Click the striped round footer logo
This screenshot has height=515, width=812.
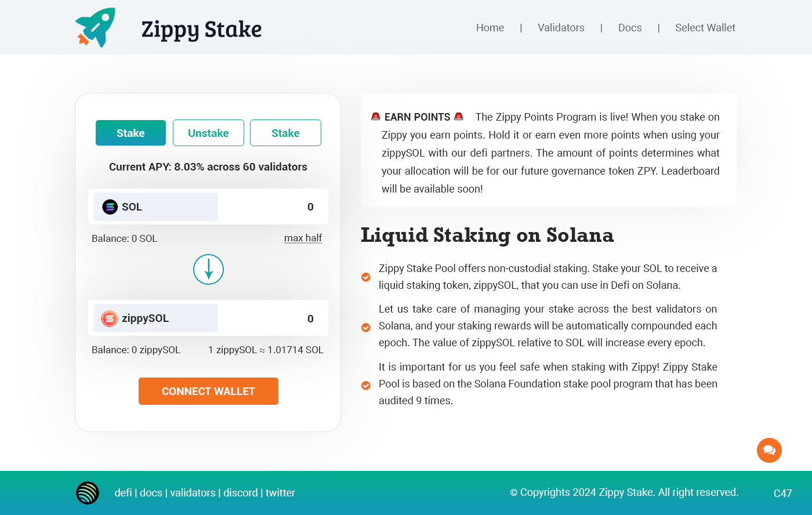point(88,493)
